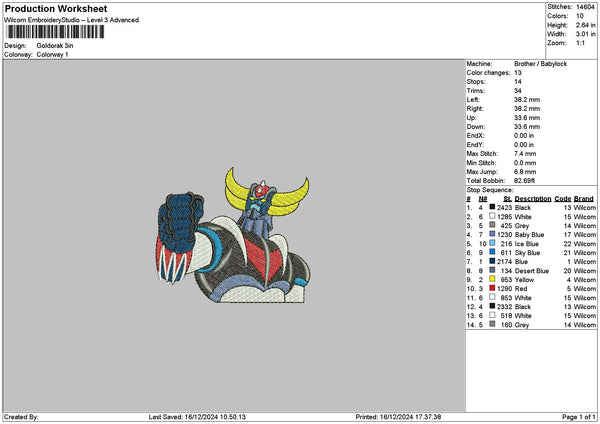Image resolution: width=600 pixels, height=424 pixels.
Task: Click the Yellow color swatch
Action: point(492,279)
